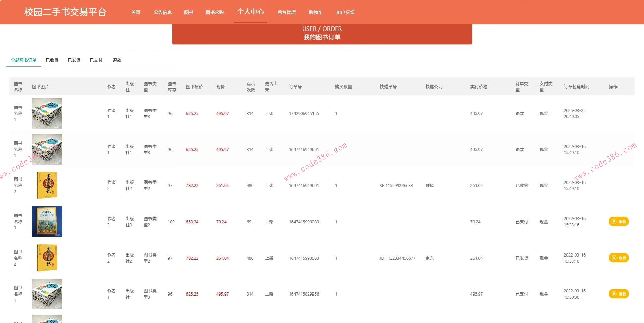Click the 快递单号 column header
Image resolution: width=644 pixels, height=323 pixels.
click(388, 87)
